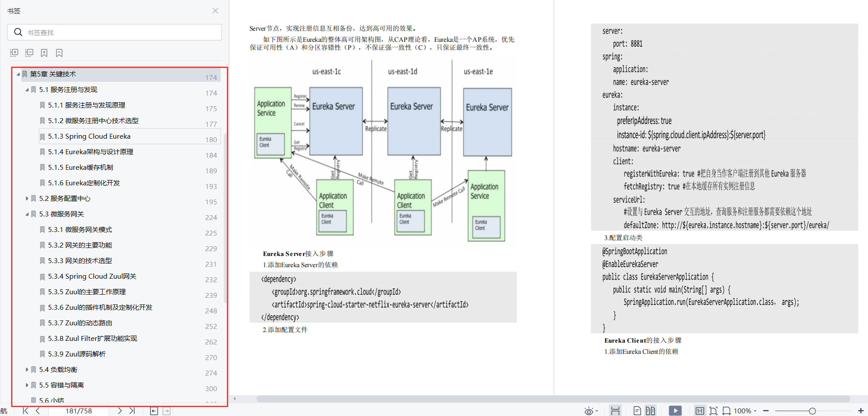Open the 100% zoom level dropdown
This screenshot has width=868, height=416.
(x=745, y=411)
